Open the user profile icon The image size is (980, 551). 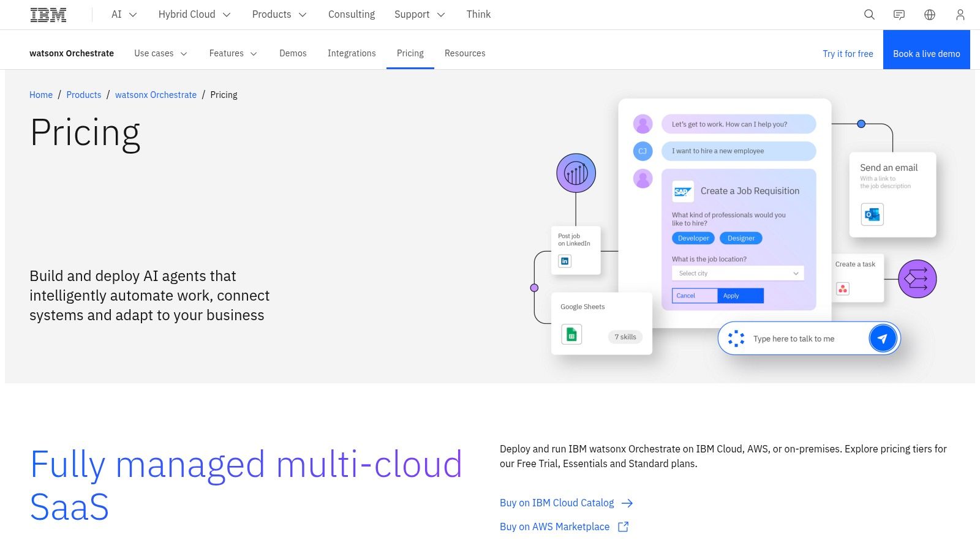(960, 15)
